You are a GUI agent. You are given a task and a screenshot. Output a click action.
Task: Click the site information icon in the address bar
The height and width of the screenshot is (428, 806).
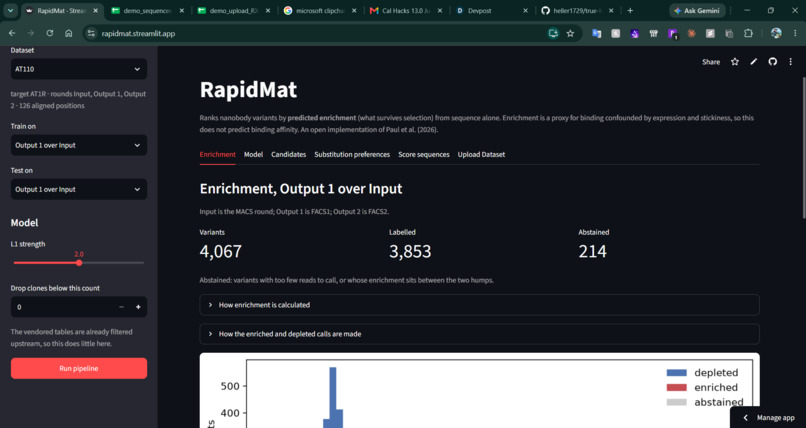pyautogui.click(x=91, y=33)
